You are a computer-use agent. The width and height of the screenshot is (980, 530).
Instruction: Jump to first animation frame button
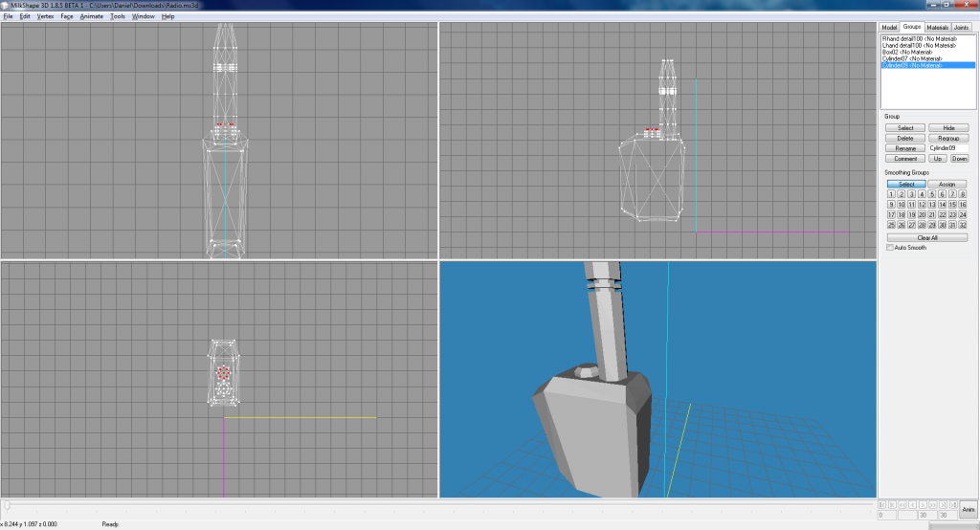tap(882, 504)
